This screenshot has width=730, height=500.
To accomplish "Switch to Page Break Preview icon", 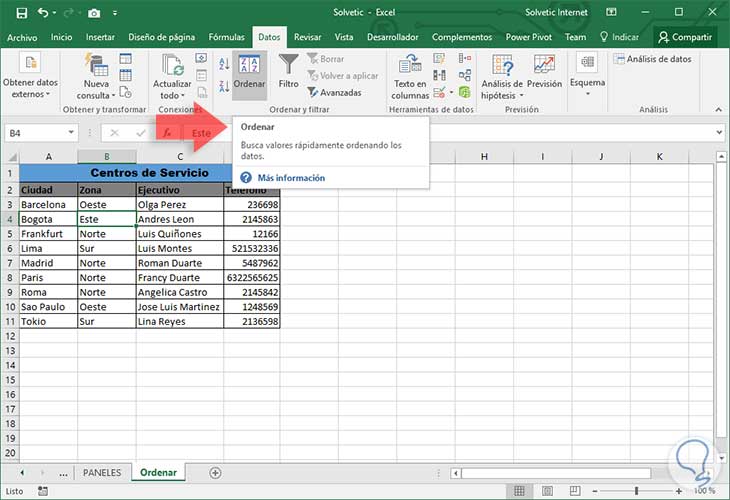I will pyautogui.click(x=575, y=491).
